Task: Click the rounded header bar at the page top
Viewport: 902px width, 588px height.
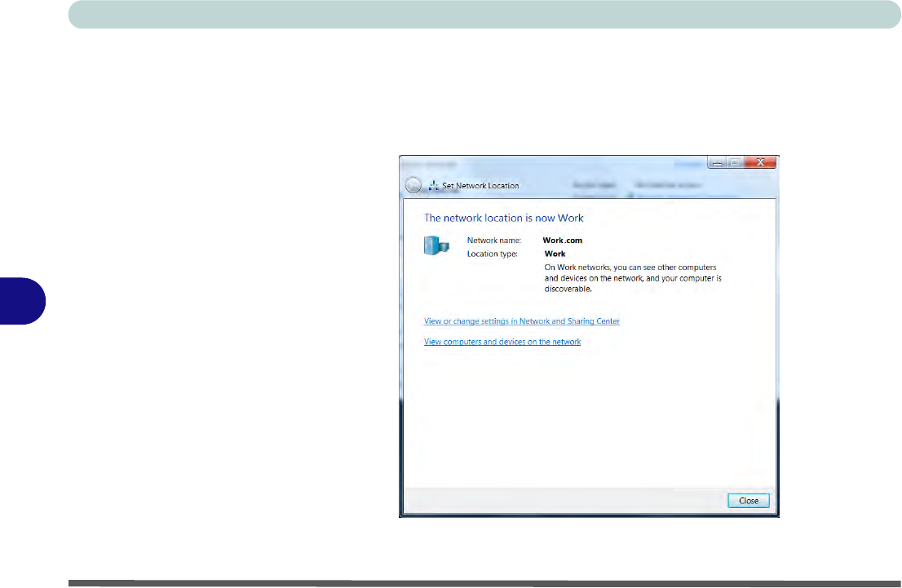Action: point(480,14)
